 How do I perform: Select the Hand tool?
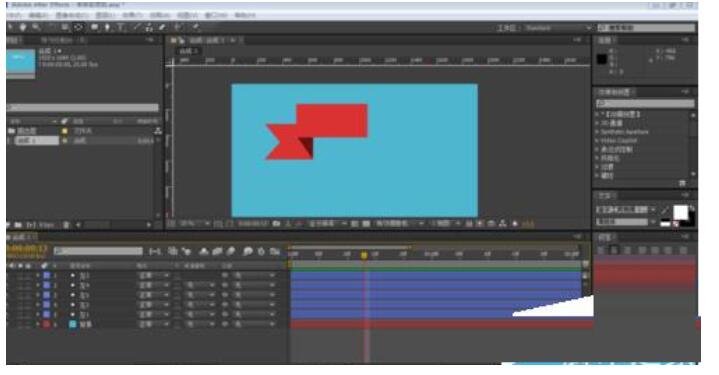point(22,28)
